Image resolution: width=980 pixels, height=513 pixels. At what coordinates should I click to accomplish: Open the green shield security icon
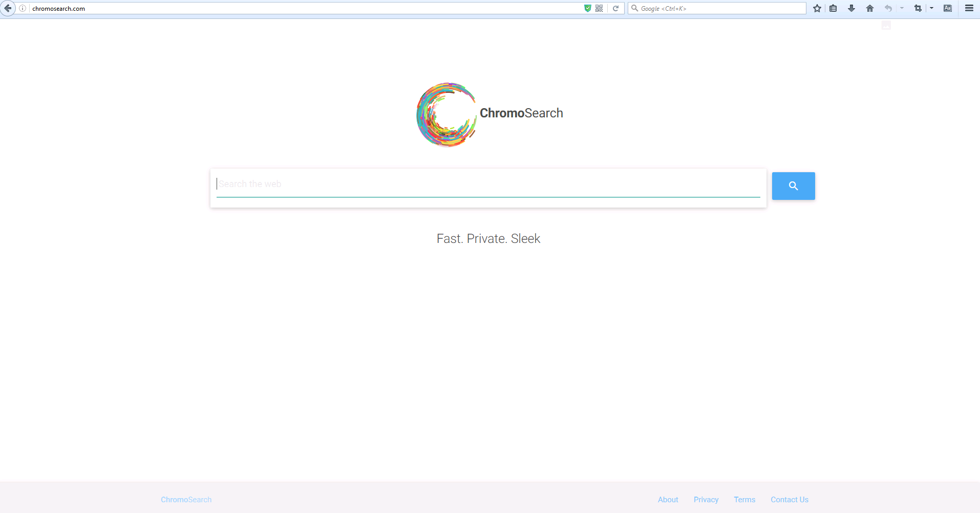coord(588,8)
